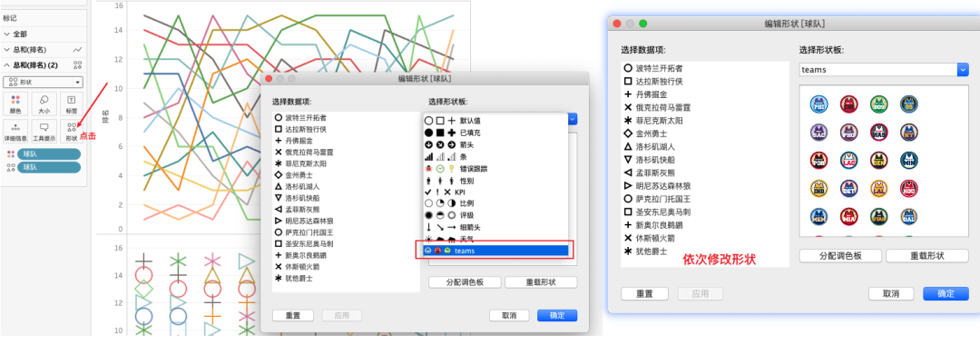Open the 标签 (label) marks card button
Screen dimensions: 980x345
72,103
